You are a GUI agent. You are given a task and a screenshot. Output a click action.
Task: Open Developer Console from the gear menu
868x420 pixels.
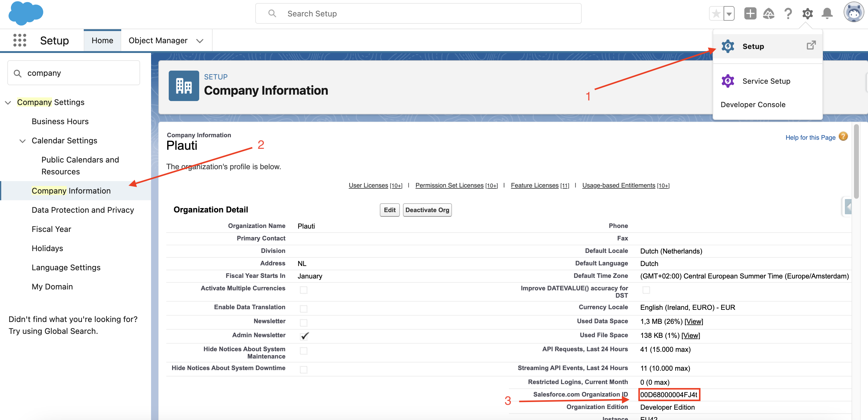pos(753,104)
